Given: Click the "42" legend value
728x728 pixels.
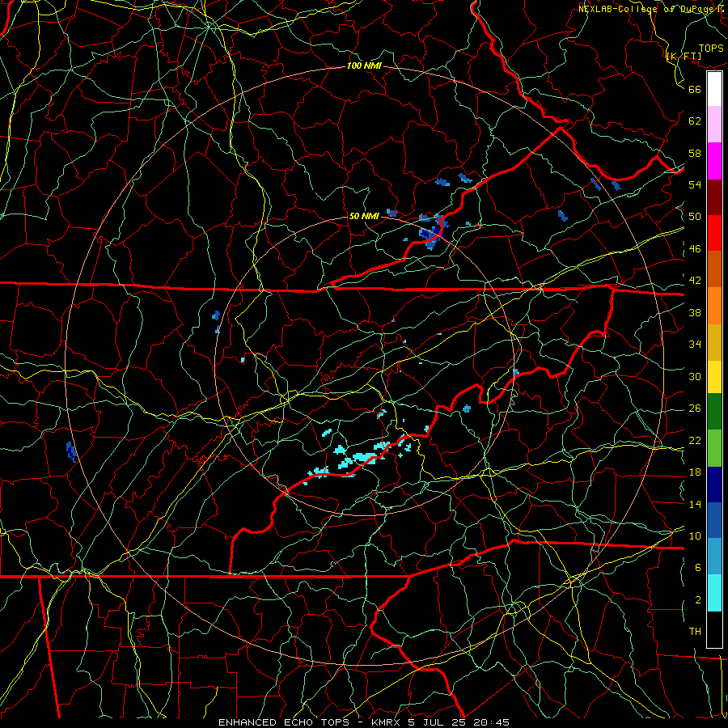Looking at the screenshot, I should coord(695,281).
